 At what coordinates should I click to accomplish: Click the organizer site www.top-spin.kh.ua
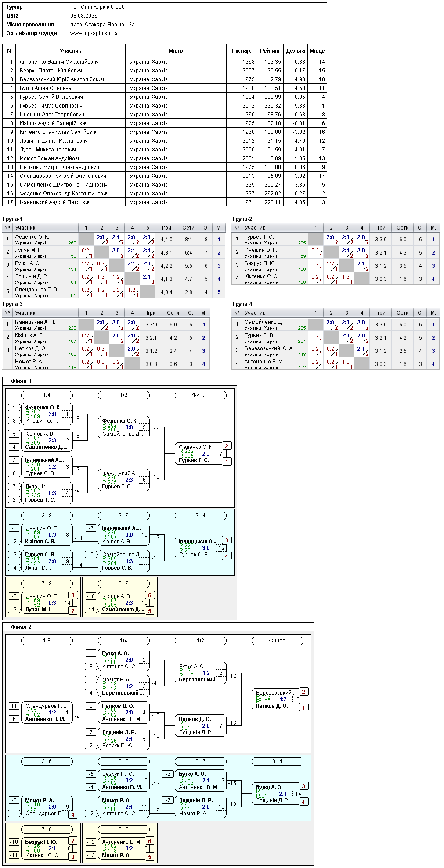tap(94, 33)
